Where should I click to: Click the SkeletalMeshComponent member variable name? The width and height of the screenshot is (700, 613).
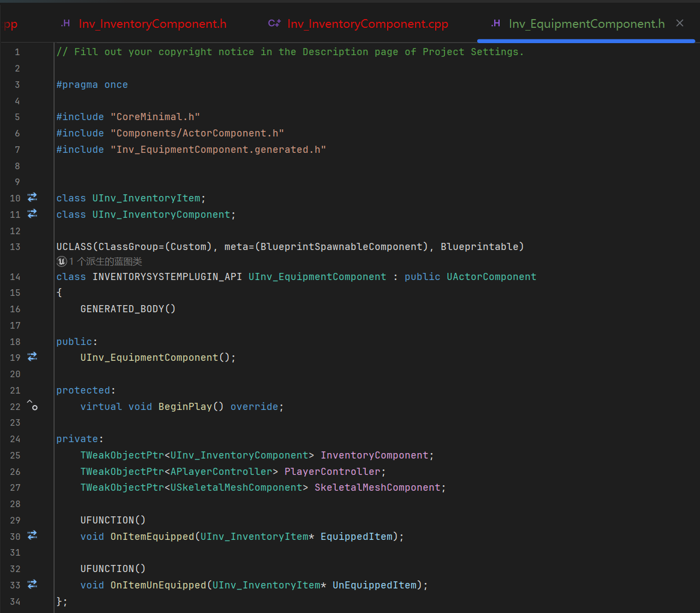377,487
